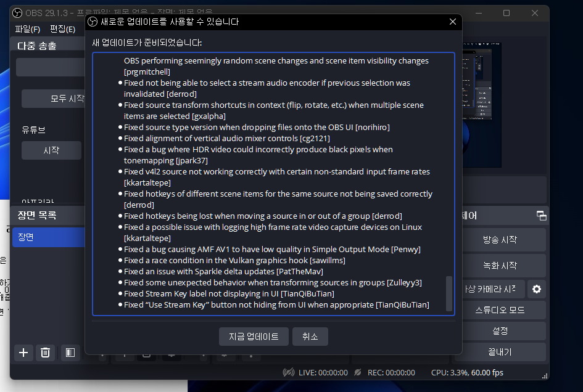Select the 장면 scene item
Screen dimensions: 583x392
[x=49, y=237]
